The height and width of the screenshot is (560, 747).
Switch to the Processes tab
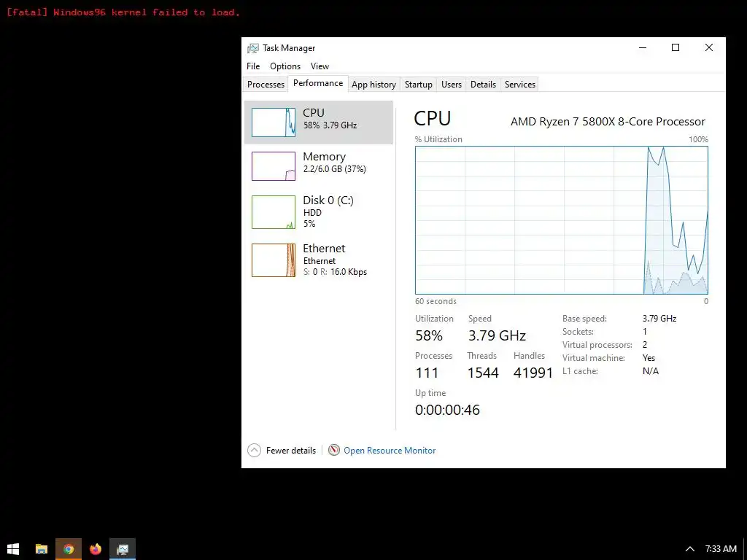266,85
